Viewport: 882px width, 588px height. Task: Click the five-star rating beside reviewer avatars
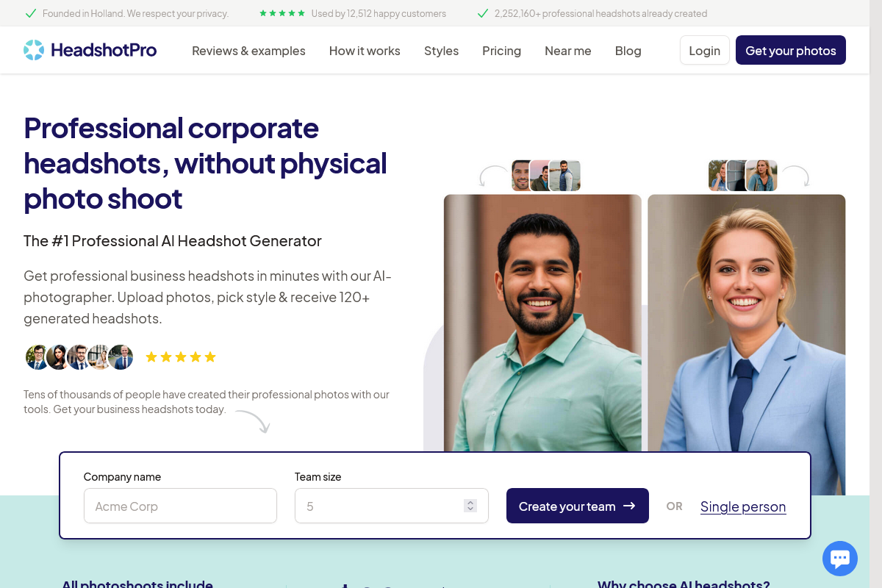[x=181, y=356]
